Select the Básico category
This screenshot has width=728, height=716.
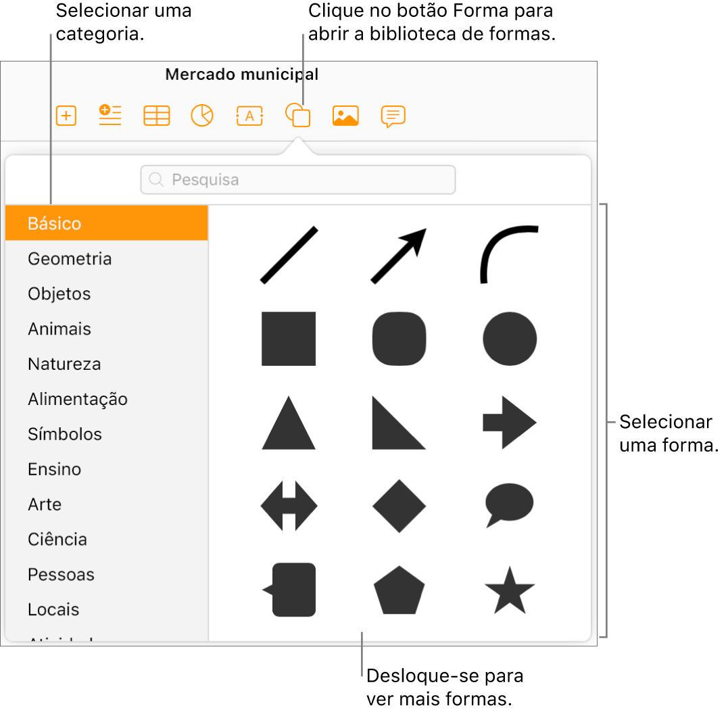coord(106,223)
